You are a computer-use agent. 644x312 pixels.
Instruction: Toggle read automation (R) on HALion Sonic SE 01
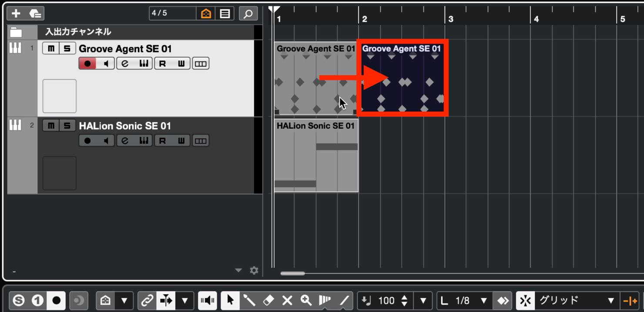point(163,141)
